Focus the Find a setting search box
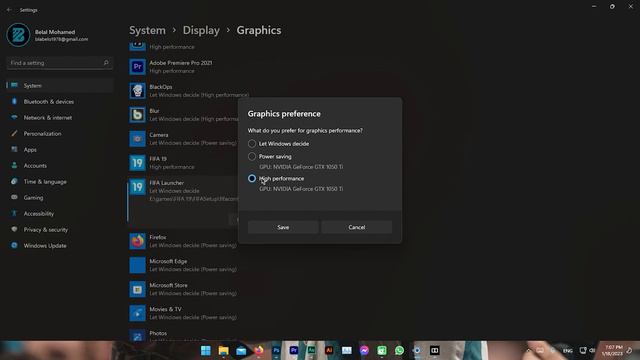Screen dimensions: 640x360 pos(59,63)
